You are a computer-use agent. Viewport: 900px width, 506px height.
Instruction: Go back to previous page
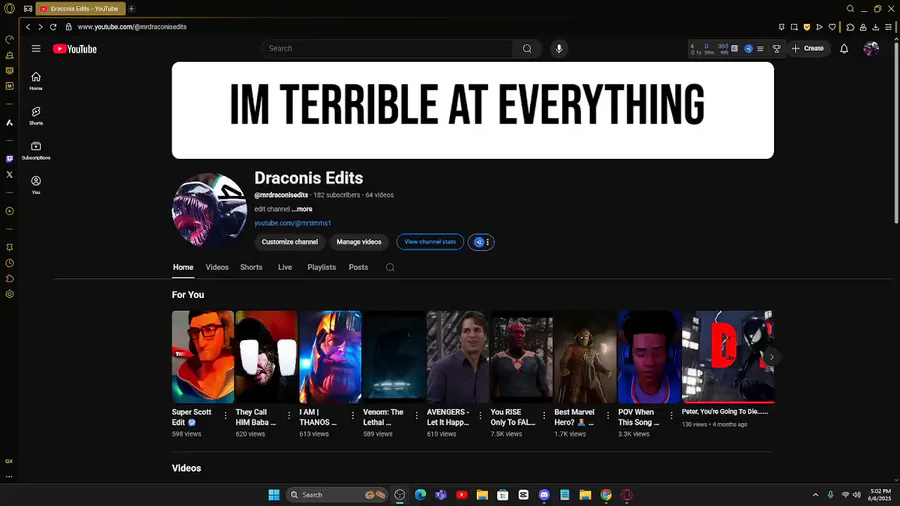[x=28, y=27]
